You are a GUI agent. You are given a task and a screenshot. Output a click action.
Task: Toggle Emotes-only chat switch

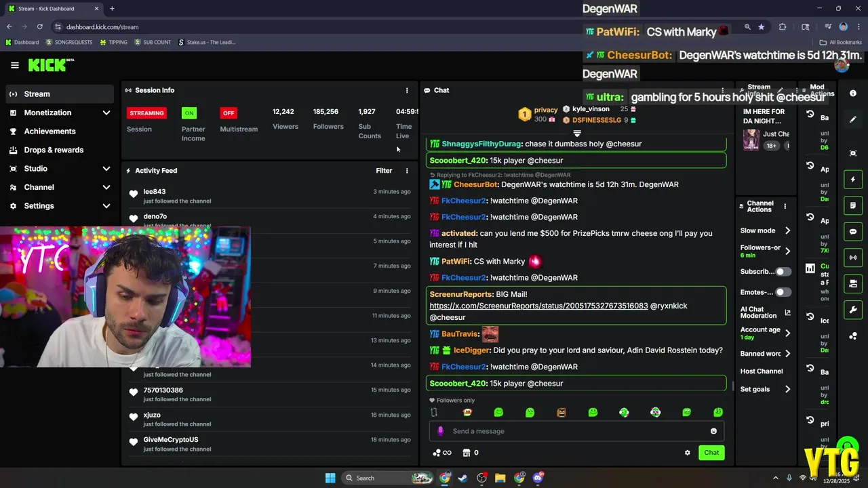coord(783,292)
